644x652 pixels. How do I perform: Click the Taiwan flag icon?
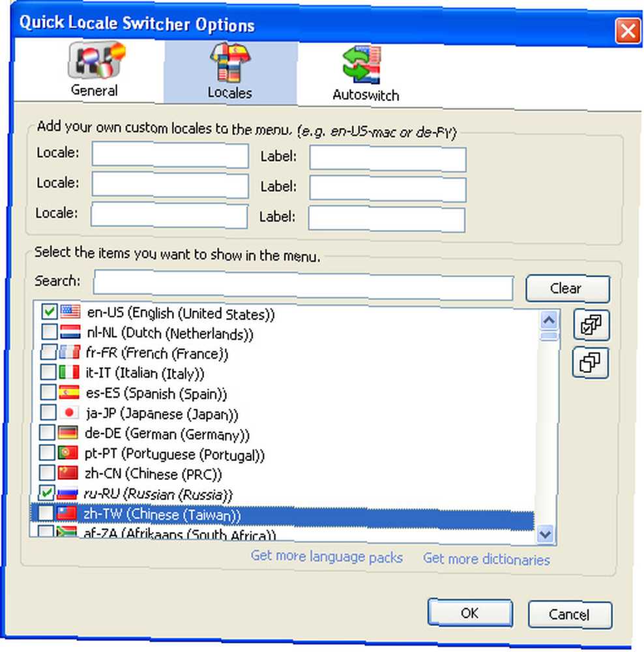(66, 513)
